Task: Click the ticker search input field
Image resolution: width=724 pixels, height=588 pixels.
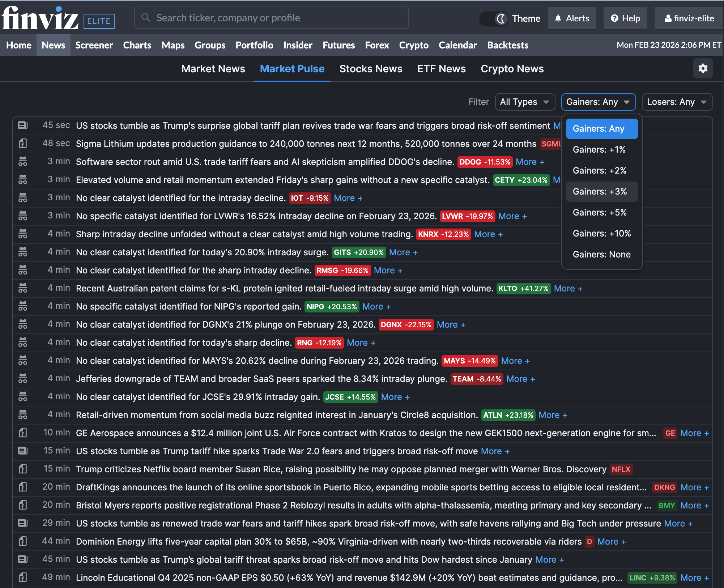Action: click(x=271, y=18)
